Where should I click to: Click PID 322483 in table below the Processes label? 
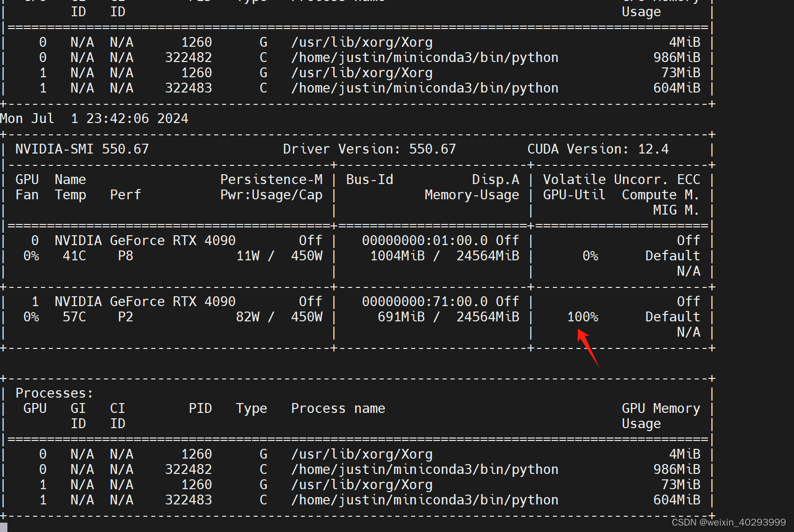189,500
